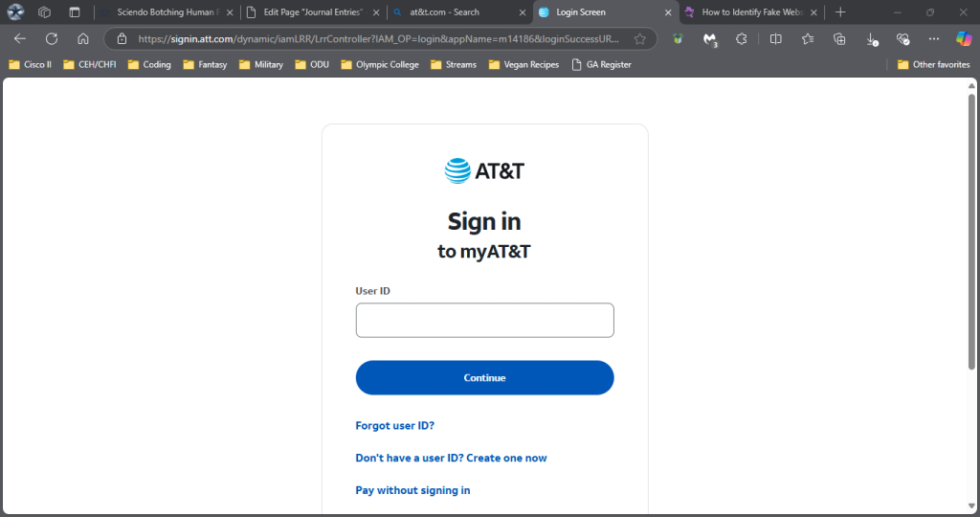Launch Copilot from the toolbar
This screenshot has height=517, width=980.
tap(964, 38)
